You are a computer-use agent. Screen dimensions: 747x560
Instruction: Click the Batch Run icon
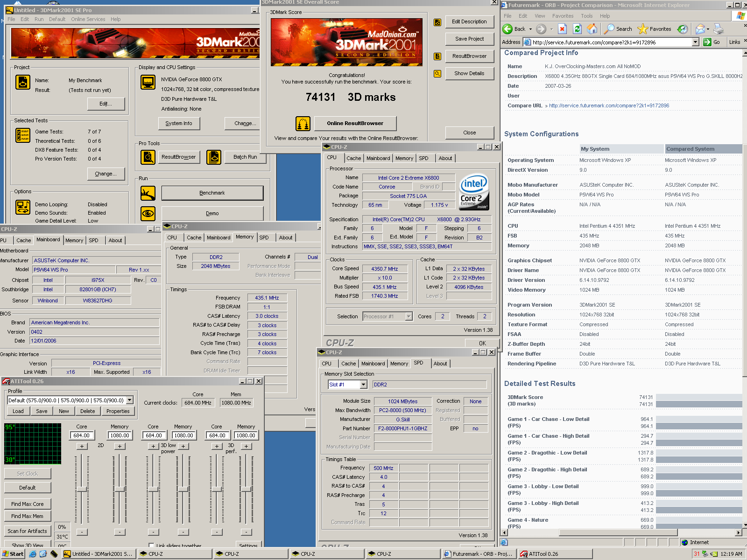(x=214, y=157)
